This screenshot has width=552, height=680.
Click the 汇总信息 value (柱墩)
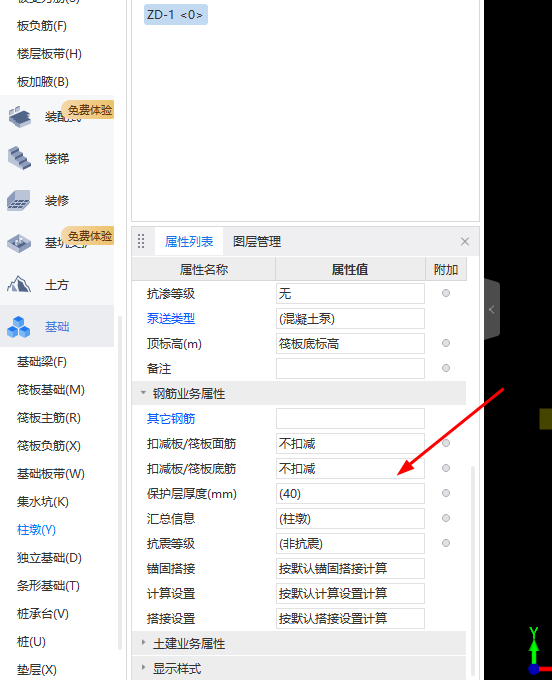tap(350, 519)
